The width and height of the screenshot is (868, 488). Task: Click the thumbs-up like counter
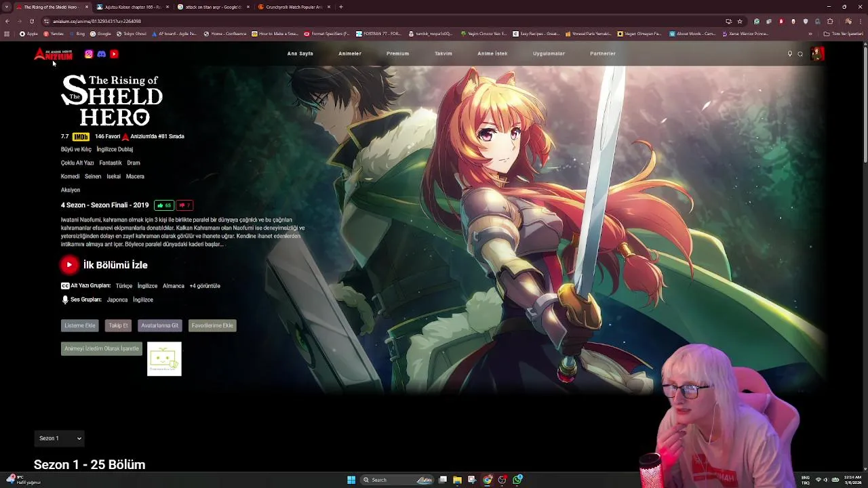(x=163, y=205)
